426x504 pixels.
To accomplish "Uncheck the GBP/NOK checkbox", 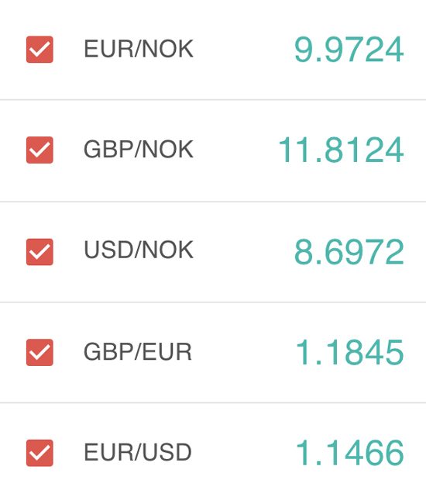I will click(x=40, y=150).
